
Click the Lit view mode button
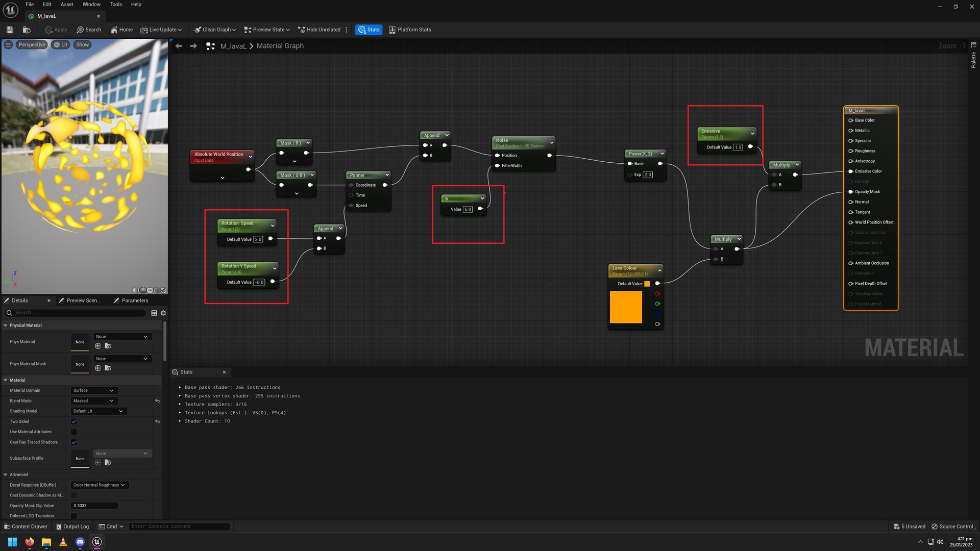tap(61, 45)
